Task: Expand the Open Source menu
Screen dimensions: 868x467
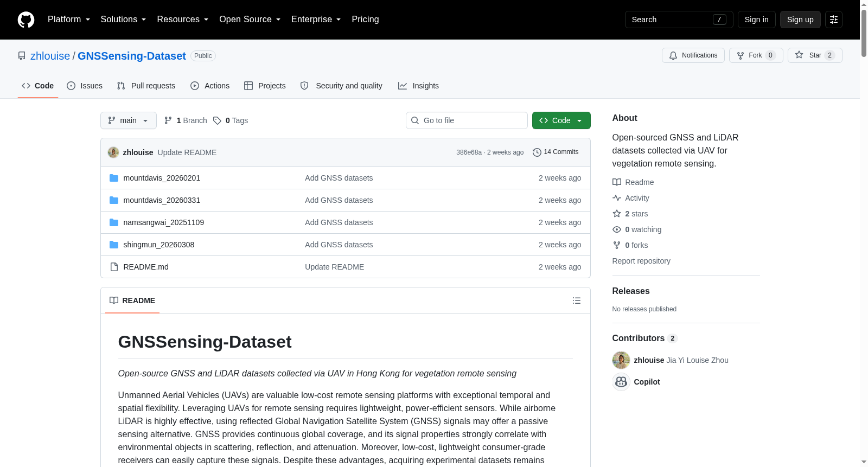Action: (250, 20)
